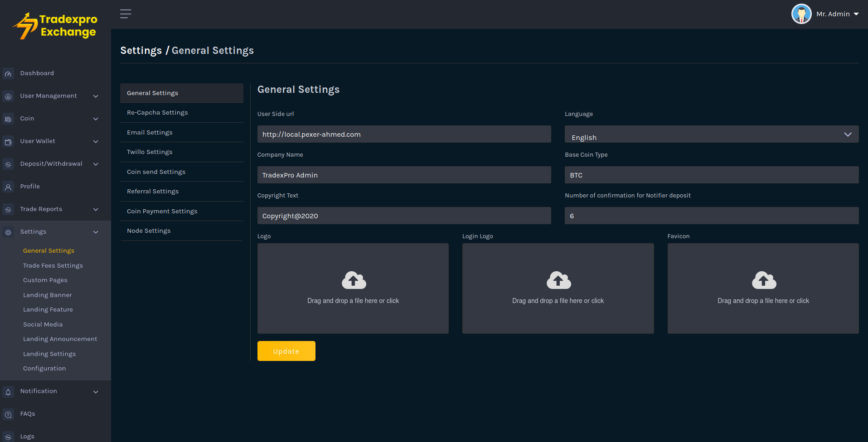Click the Company Name input field
Viewport: 868px width, 442px height.
(x=404, y=175)
